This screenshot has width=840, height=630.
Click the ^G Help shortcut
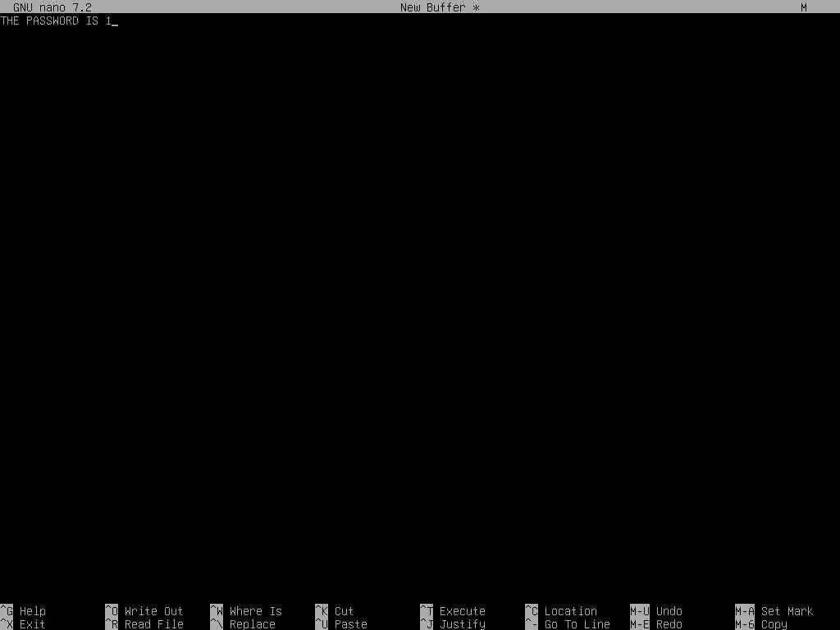[23, 610]
